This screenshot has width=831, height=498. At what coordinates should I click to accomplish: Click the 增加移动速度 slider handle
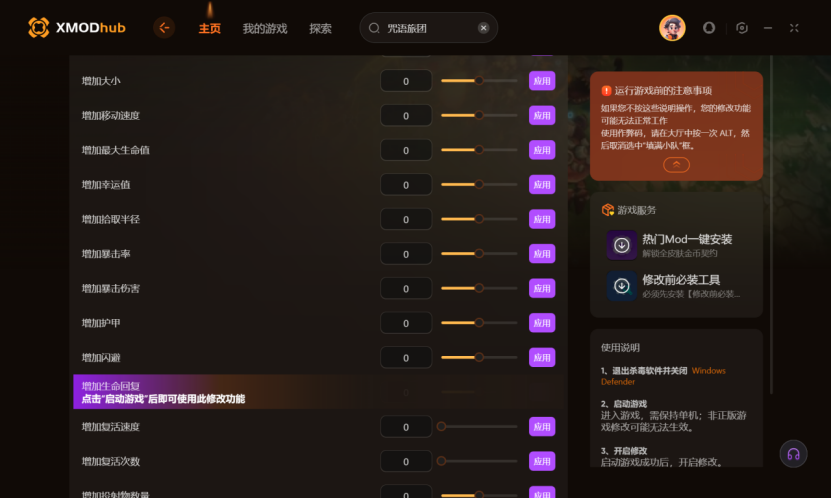(x=479, y=115)
